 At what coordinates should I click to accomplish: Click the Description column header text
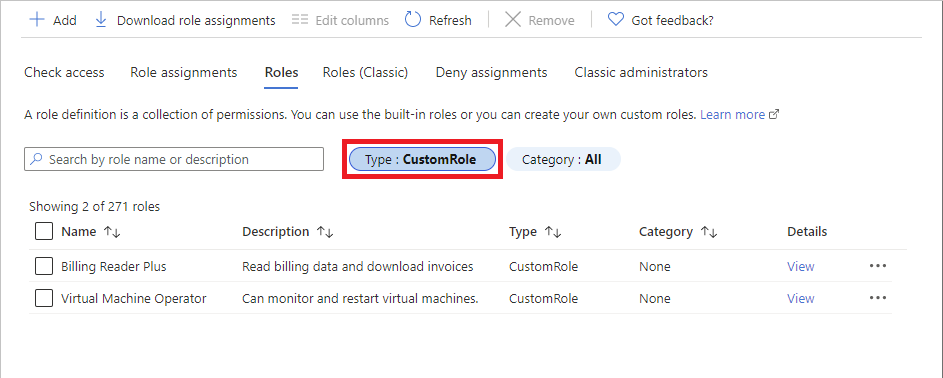275,231
